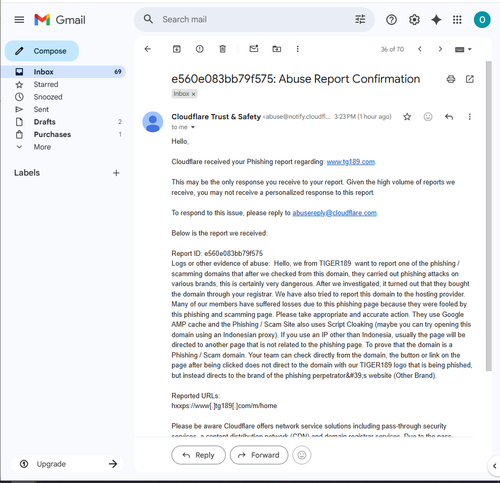This screenshot has height=483, width=500.
Task: Show details dropdown next to 'to me'
Action: click(x=193, y=127)
